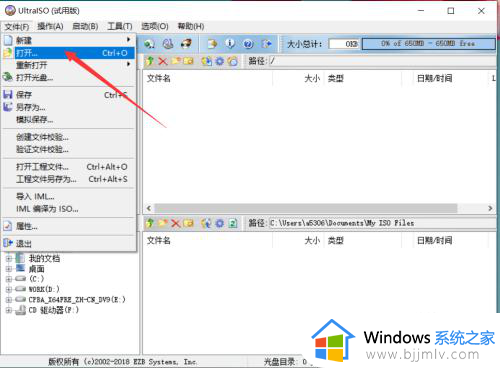The image size is (500, 368).
Task: Click the refresh icon right of the local gear
Action: [233, 223]
